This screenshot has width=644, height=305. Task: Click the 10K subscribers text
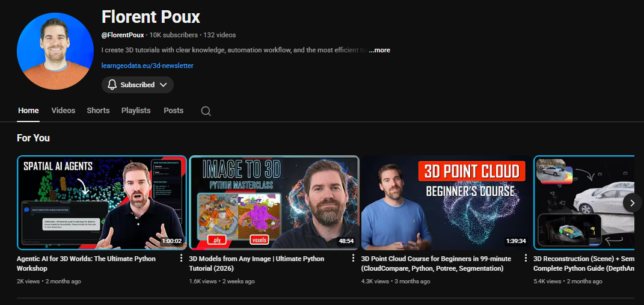(x=173, y=35)
